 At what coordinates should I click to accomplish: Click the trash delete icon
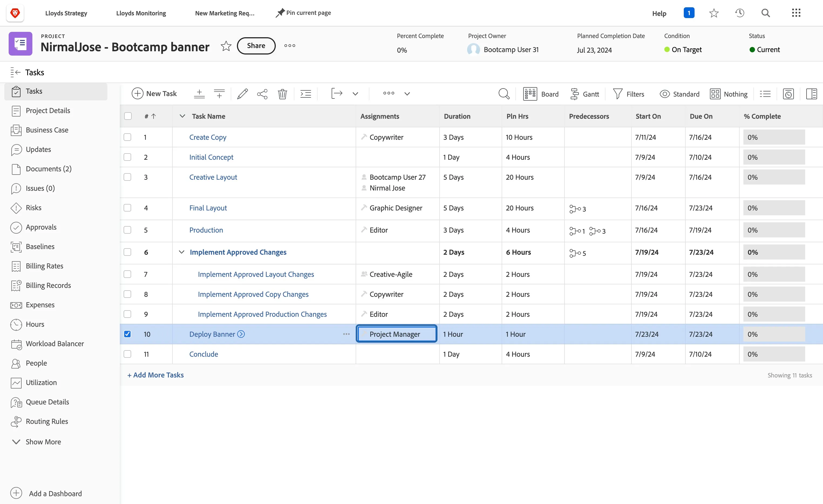[282, 94]
